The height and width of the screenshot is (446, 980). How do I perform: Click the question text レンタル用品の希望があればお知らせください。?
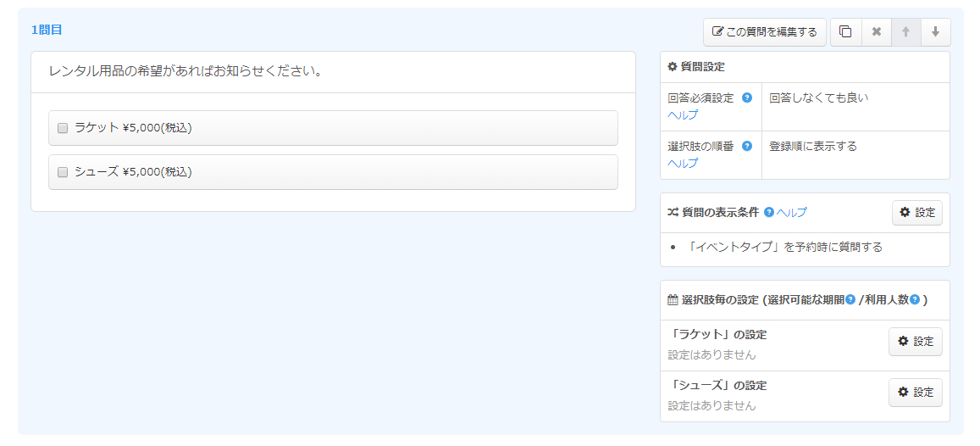pos(185,71)
